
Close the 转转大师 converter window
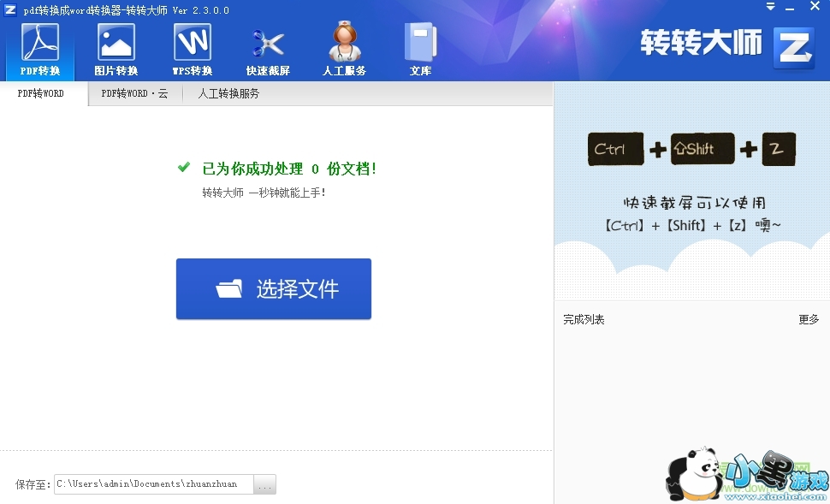tap(814, 7)
